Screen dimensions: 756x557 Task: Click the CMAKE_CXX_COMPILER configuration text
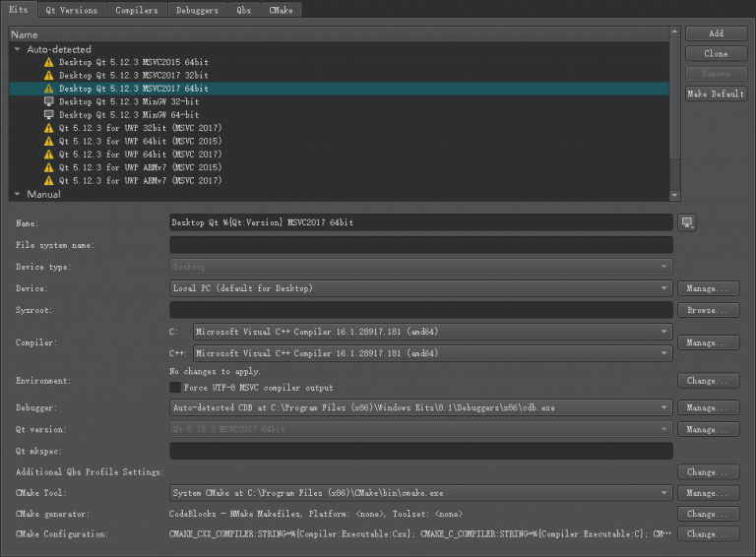[x=420, y=533]
